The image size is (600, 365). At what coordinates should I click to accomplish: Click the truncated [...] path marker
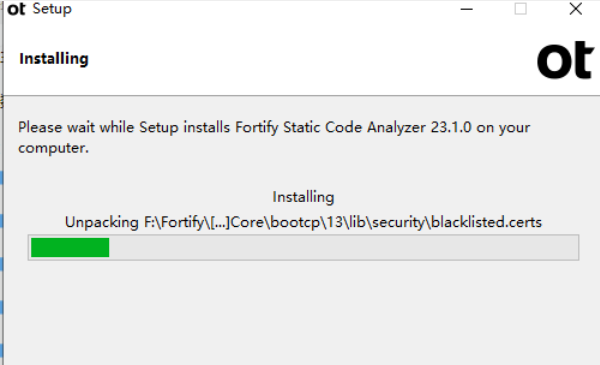pyautogui.click(x=220, y=222)
